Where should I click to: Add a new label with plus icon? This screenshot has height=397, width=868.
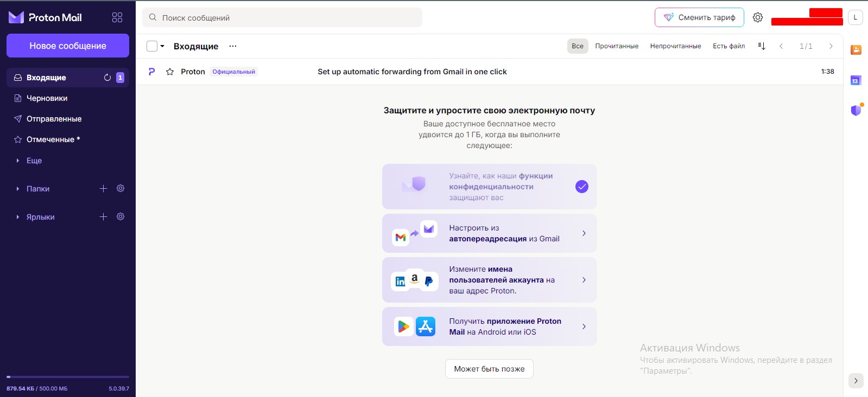(103, 216)
